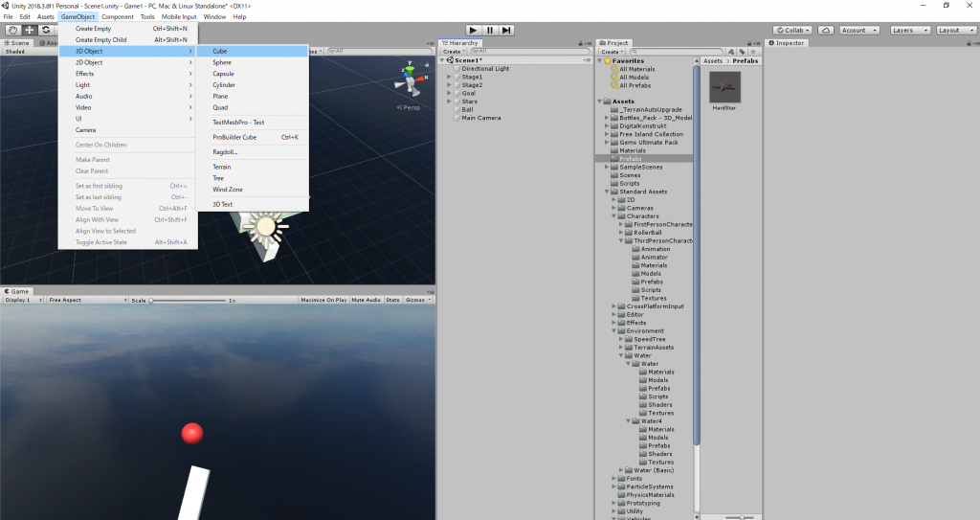The height and width of the screenshot is (520, 980).
Task: Expand Stage2 in Hierarchy
Action: (x=449, y=85)
